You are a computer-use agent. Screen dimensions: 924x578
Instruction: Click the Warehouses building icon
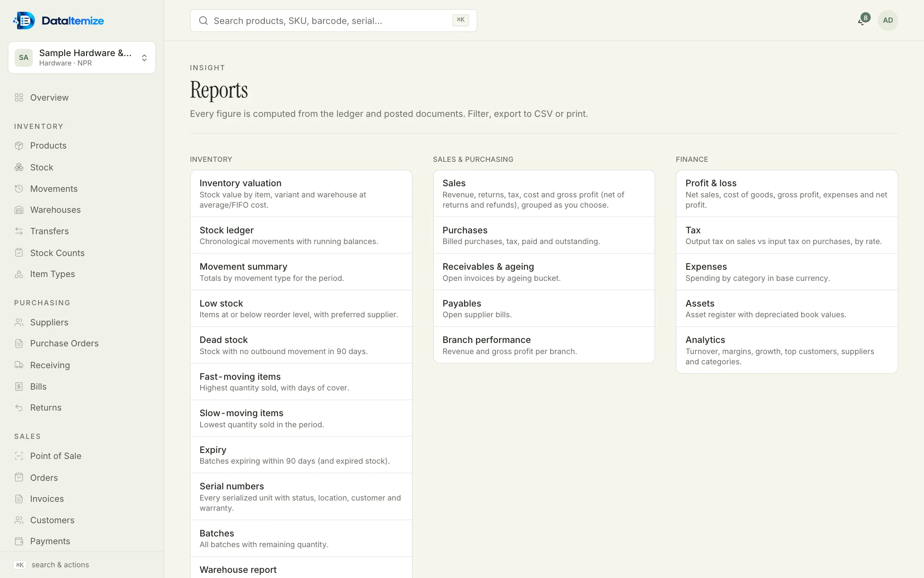click(19, 210)
